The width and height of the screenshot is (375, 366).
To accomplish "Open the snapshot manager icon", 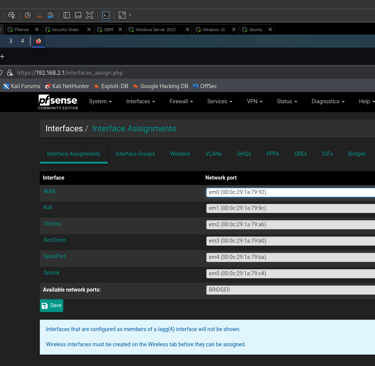I will (50, 15).
